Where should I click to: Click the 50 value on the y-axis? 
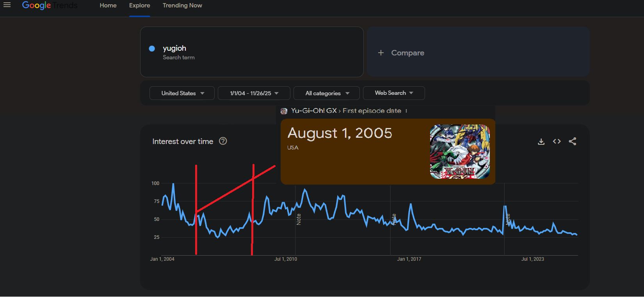click(x=157, y=219)
